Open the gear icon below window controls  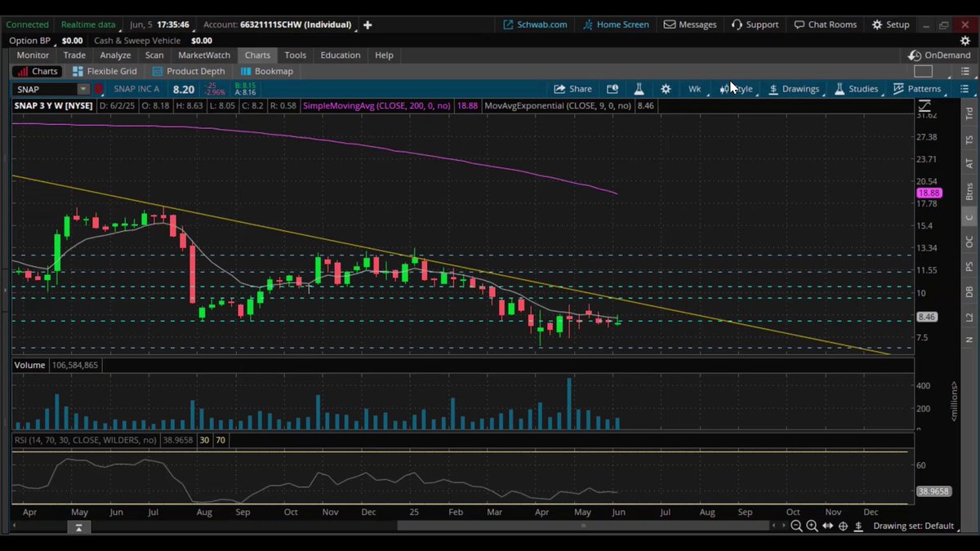click(x=966, y=40)
